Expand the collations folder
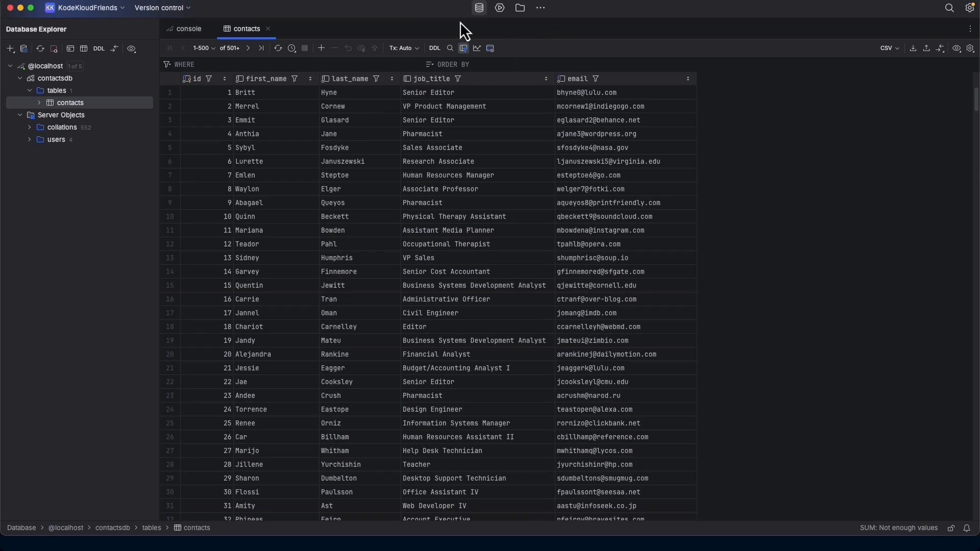 [30, 128]
